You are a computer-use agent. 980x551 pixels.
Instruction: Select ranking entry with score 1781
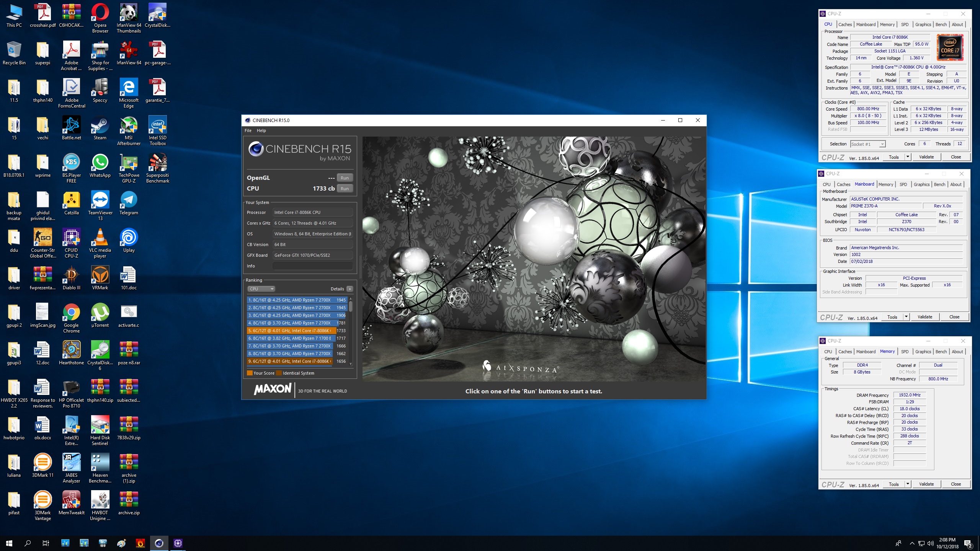click(297, 323)
